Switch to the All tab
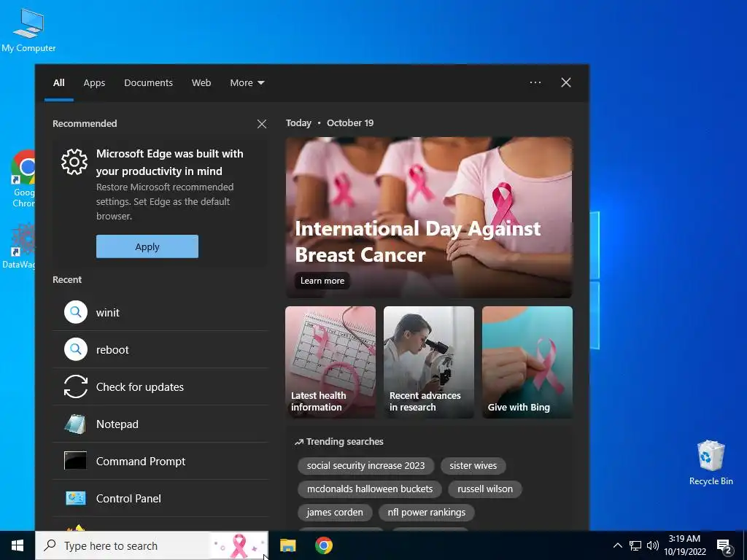This screenshot has width=747, height=560. click(58, 82)
